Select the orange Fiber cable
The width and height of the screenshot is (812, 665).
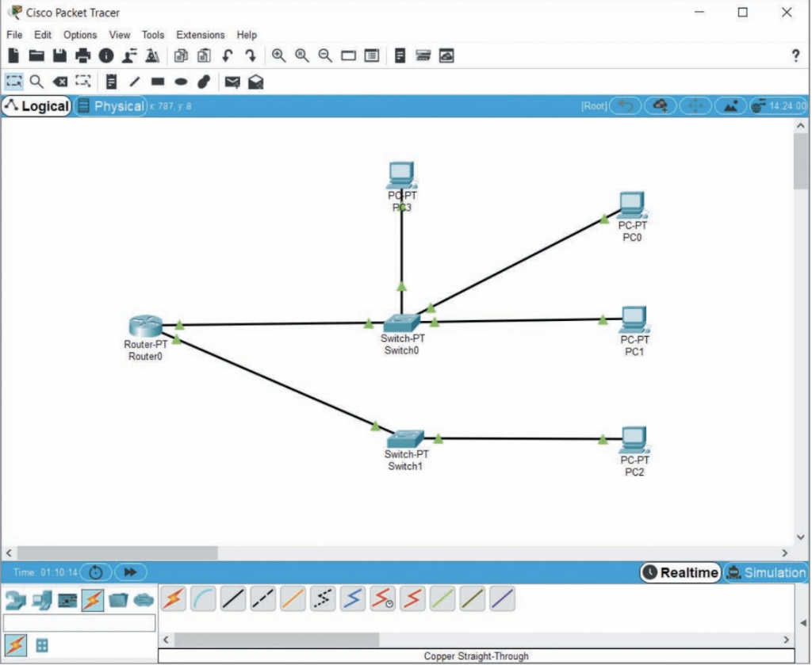pyautogui.click(x=293, y=598)
